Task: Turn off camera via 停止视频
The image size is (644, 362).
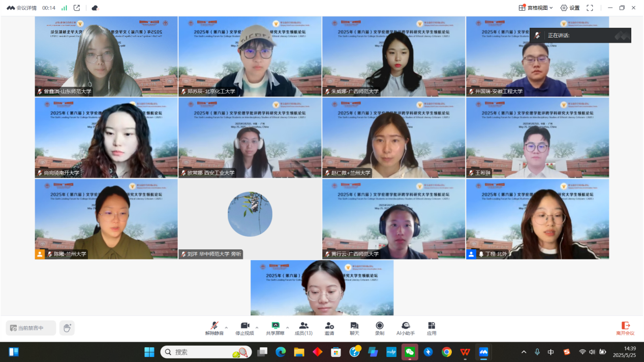Action: coord(244,328)
